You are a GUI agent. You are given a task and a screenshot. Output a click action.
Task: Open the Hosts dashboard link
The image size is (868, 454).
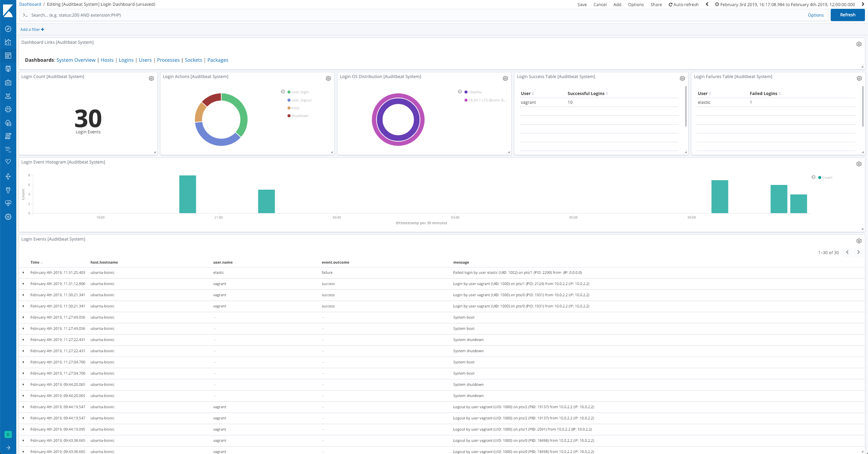(107, 60)
